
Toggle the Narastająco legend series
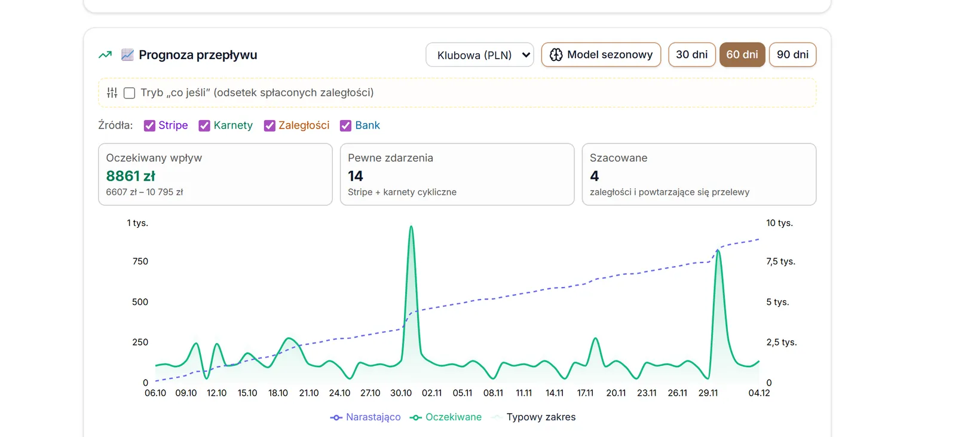(x=365, y=417)
